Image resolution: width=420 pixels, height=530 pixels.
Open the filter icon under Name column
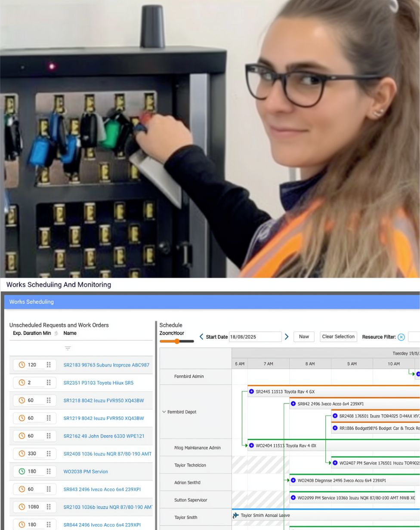click(68, 348)
